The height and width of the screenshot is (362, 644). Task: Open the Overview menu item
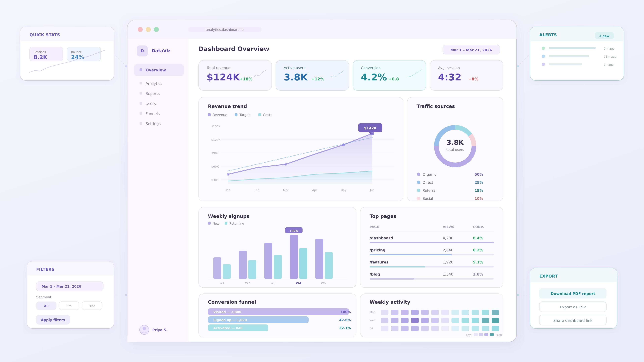(x=159, y=70)
